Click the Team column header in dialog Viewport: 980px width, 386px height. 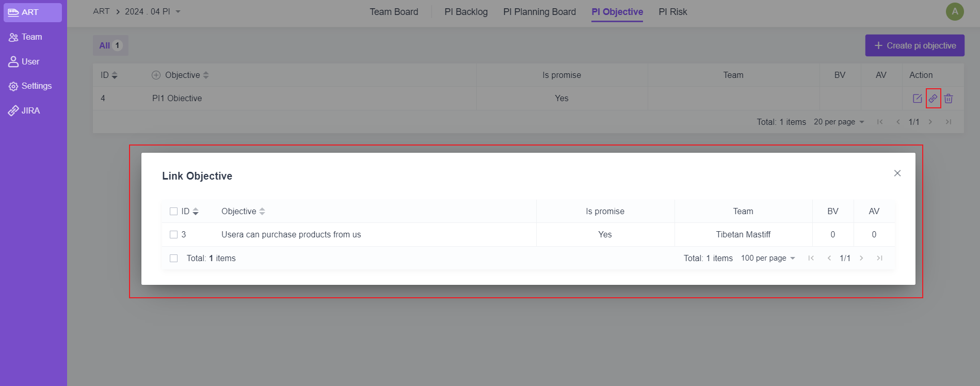[x=743, y=211]
